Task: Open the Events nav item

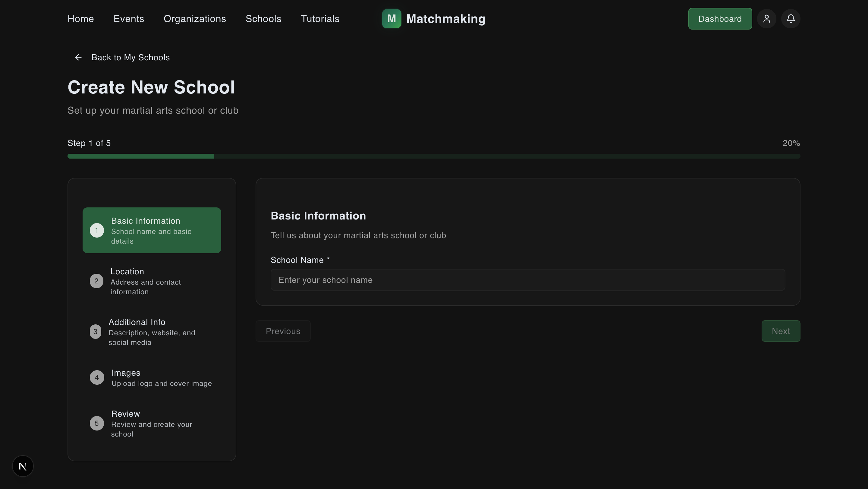Action: point(129,18)
